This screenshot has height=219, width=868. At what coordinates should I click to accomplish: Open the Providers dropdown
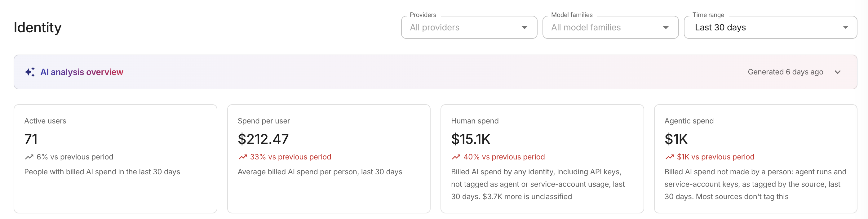(469, 27)
